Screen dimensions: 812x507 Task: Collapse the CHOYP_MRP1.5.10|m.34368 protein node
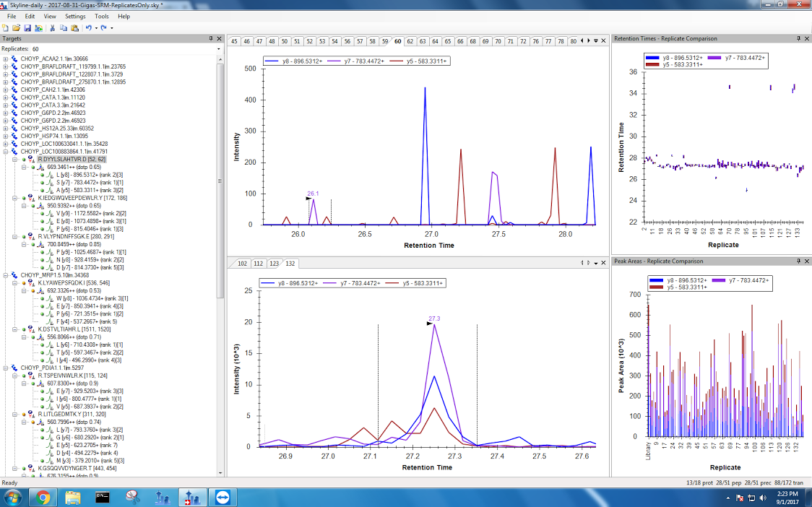pos(6,275)
